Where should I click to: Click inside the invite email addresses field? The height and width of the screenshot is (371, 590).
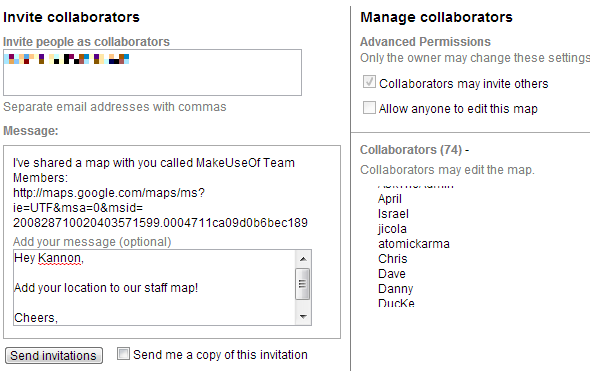[152, 72]
